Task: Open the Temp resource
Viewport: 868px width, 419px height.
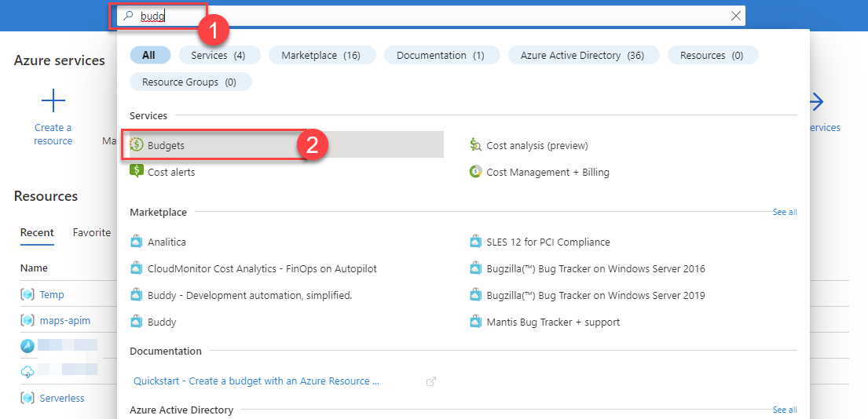Action: coord(52,294)
